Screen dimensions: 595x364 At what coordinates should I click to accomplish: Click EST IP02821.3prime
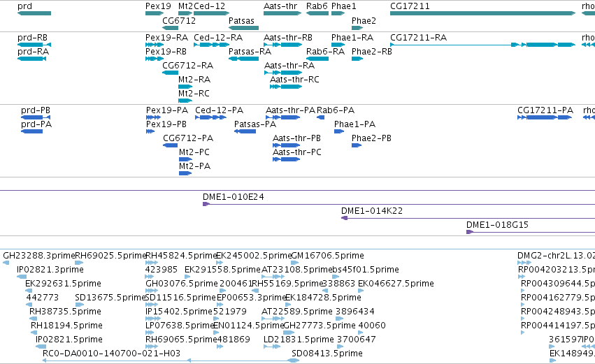point(50,270)
